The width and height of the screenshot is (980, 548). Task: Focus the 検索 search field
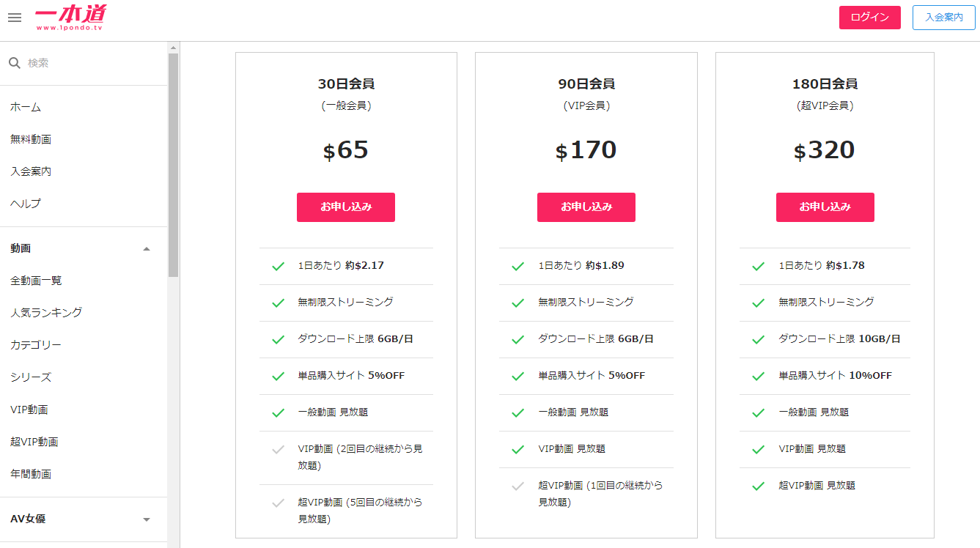(x=88, y=64)
